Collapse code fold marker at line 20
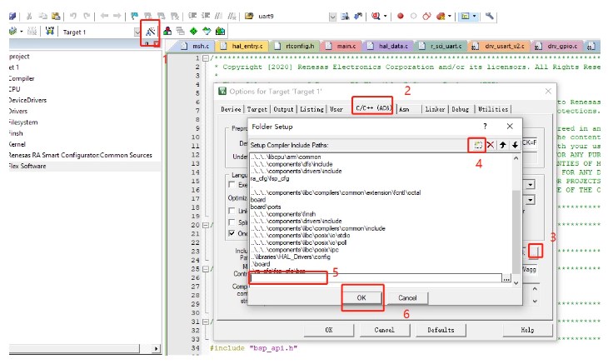Screen dimensions: 608x364 click(x=206, y=225)
